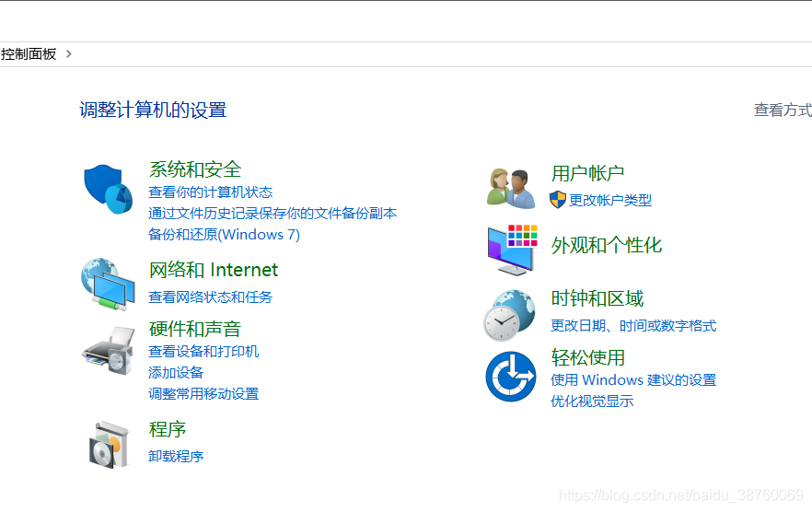Image resolution: width=812 pixels, height=512 pixels.
Task: Click 优化视觉显示 link
Action: (592, 401)
